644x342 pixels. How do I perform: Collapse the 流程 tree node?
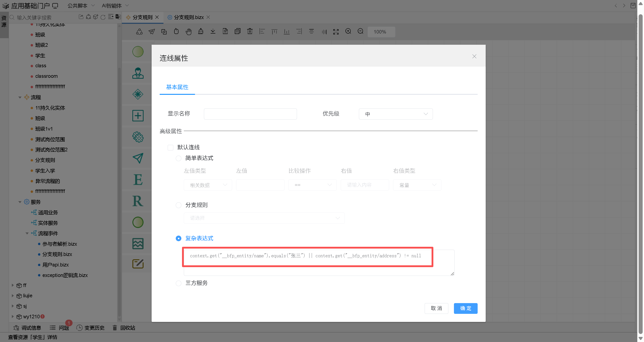pyautogui.click(x=20, y=97)
